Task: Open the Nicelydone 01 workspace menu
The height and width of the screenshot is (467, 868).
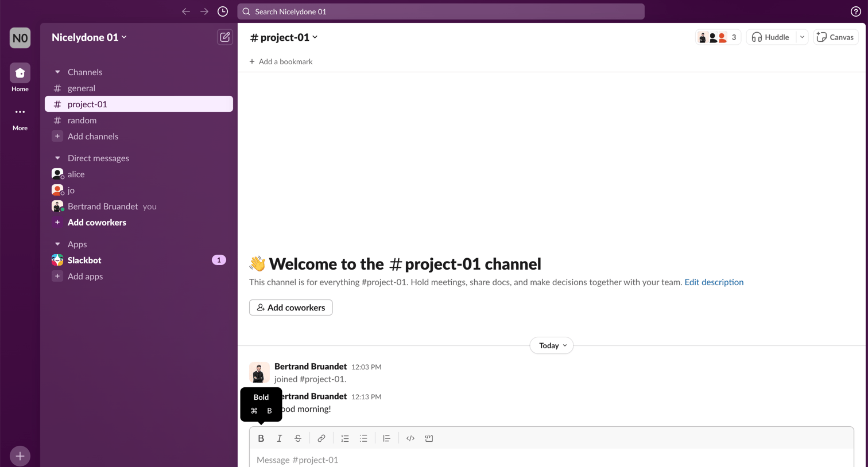Action: point(90,37)
